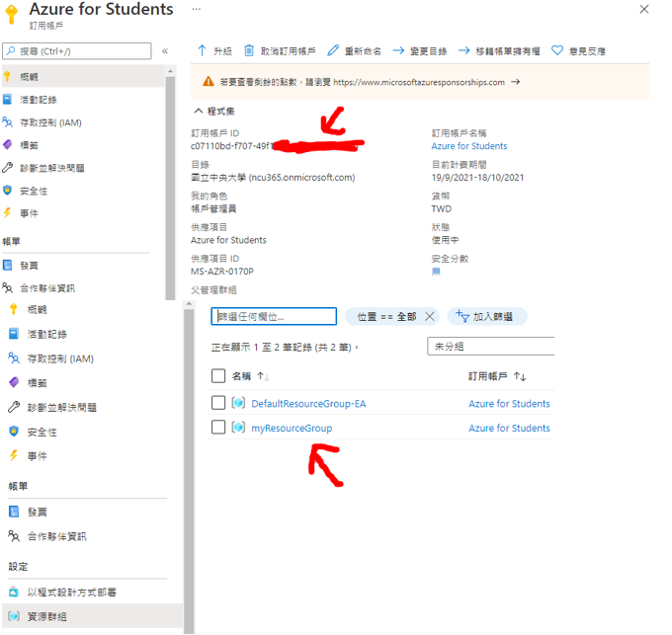Viewport: 672px width, 635px height.
Task: Check the myResourceGroup row checkbox
Action: [x=218, y=428]
